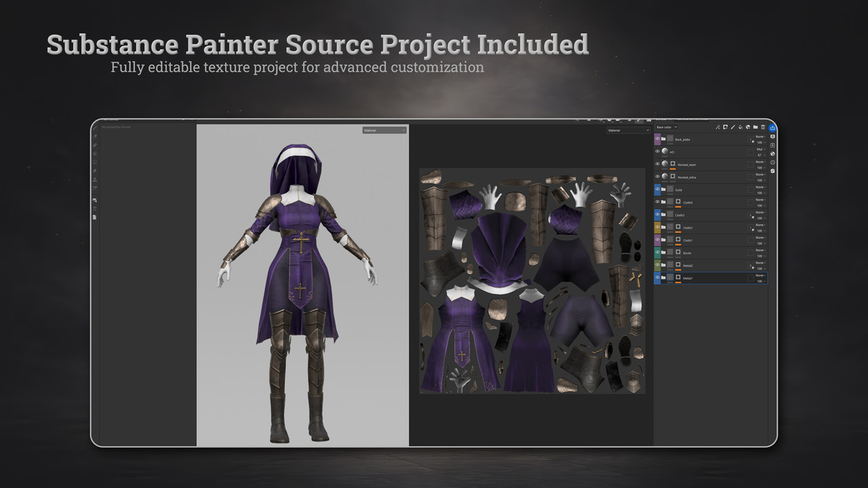Select the Normal_main layer name

point(686,165)
